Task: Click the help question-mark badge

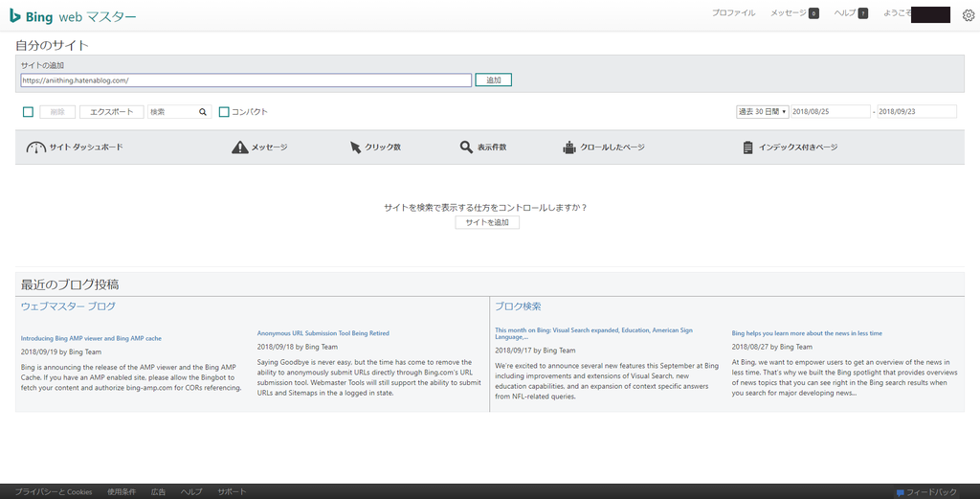Action: tap(862, 13)
